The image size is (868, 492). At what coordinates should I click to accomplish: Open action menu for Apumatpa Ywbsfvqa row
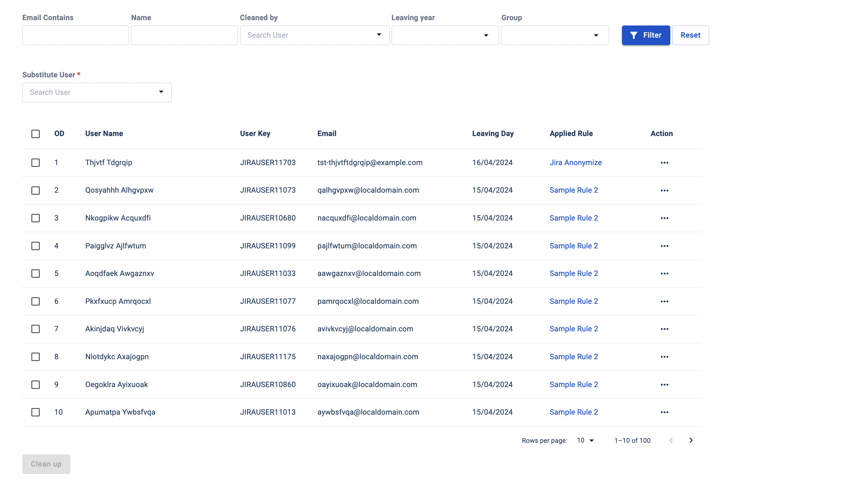pos(664,412)
